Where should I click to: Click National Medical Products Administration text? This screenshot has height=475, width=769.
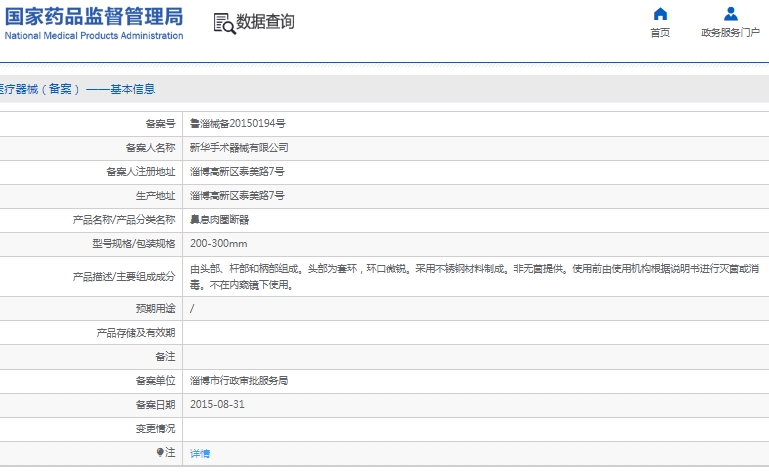[x=94, y=36]
